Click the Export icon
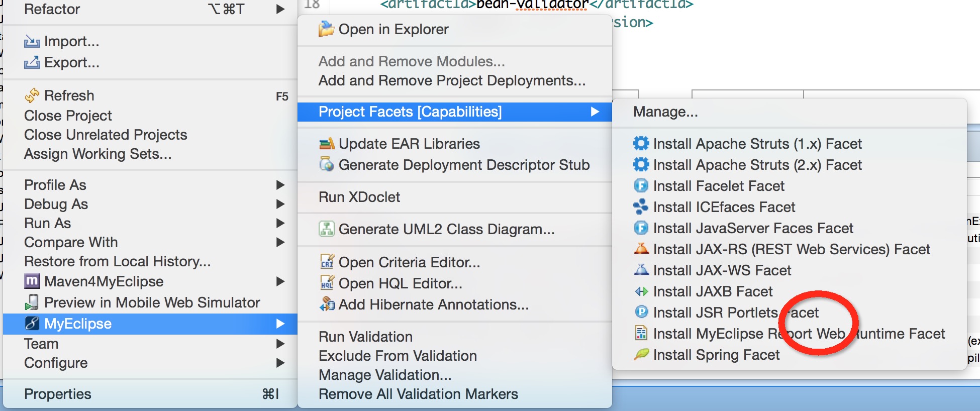Viewport: 980px width, 411px height. tap(32, 62)
